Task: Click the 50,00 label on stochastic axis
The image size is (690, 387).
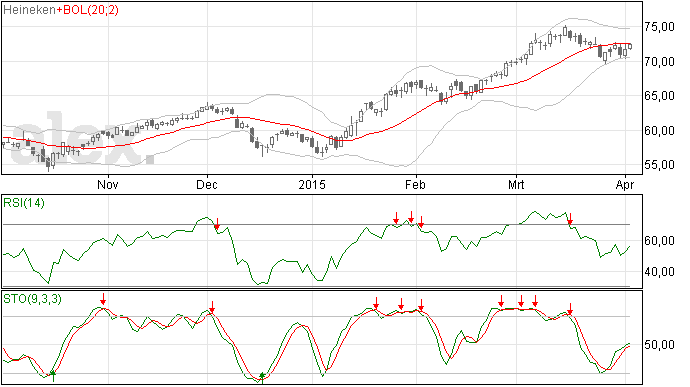Action: click(659, 345)
